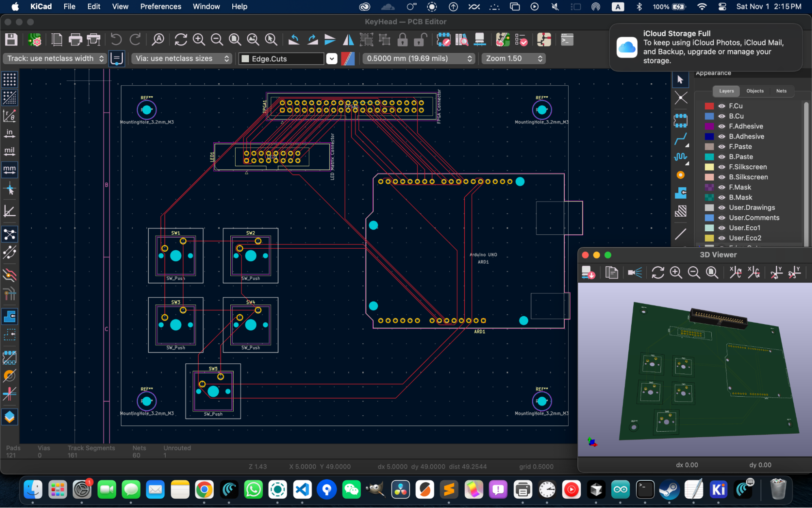This screenshot has height=508, width=812.
Task: Click the Lock items padlock icon
Action: [402, 40]
